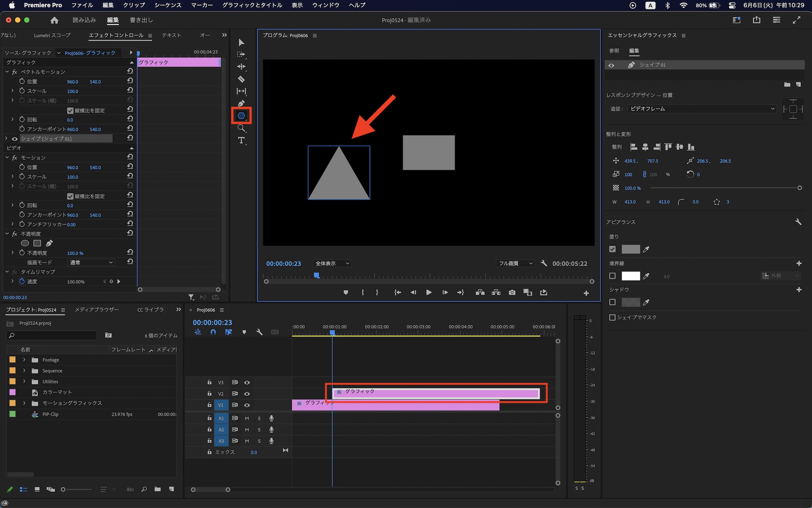The height and width of the screenshot is (508, 812).
Task: Click Export Frame camera icon
Action: (x=512, y=292)
